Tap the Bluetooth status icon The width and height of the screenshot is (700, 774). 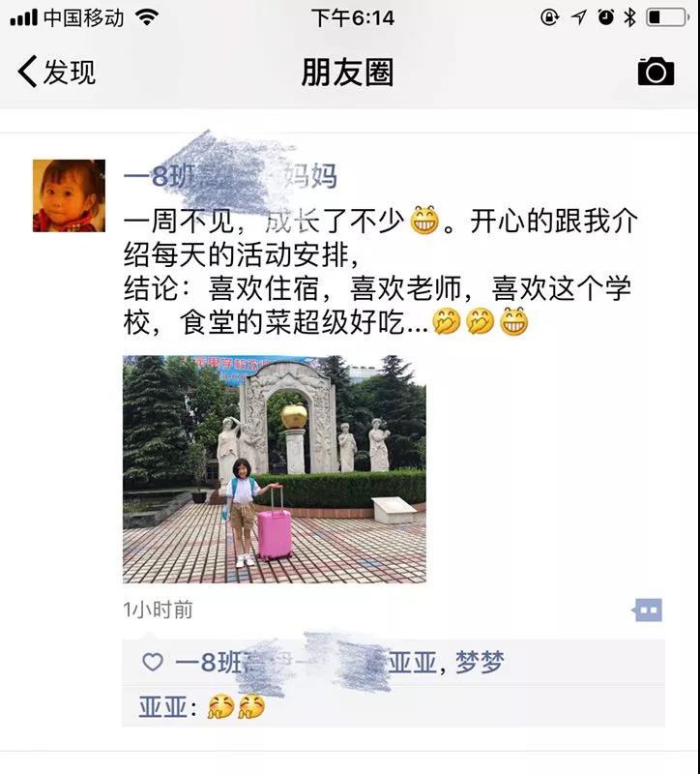click(629, 17)
